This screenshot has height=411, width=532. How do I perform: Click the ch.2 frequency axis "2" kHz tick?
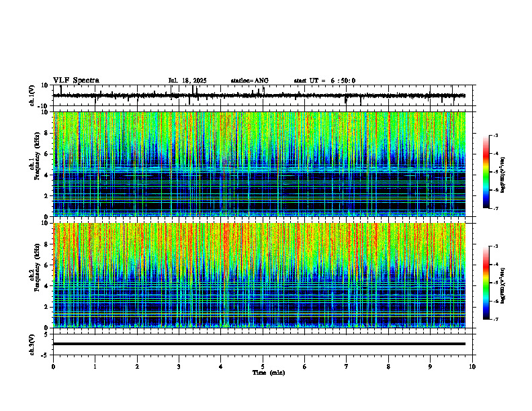click(x=46, y=307)
